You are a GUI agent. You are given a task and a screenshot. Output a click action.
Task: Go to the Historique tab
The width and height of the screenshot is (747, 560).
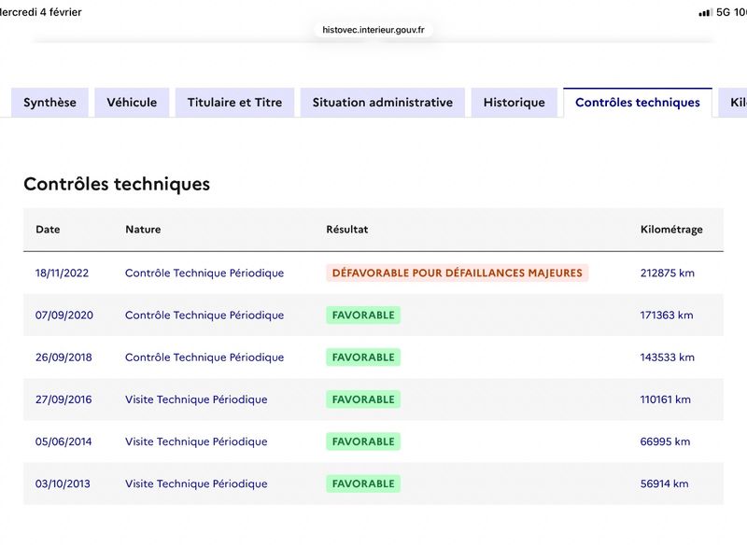tap(514, 103)
